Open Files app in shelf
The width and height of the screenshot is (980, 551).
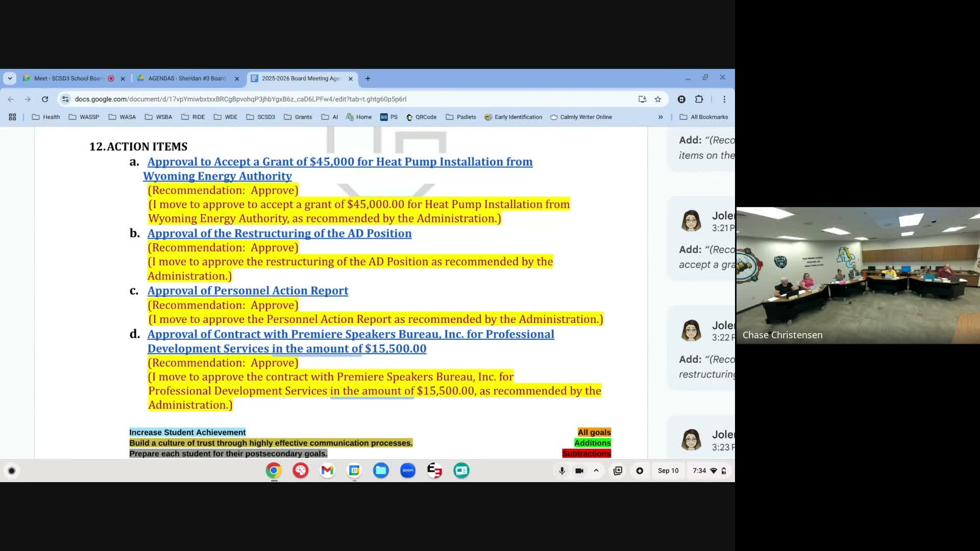pos(381,470)
